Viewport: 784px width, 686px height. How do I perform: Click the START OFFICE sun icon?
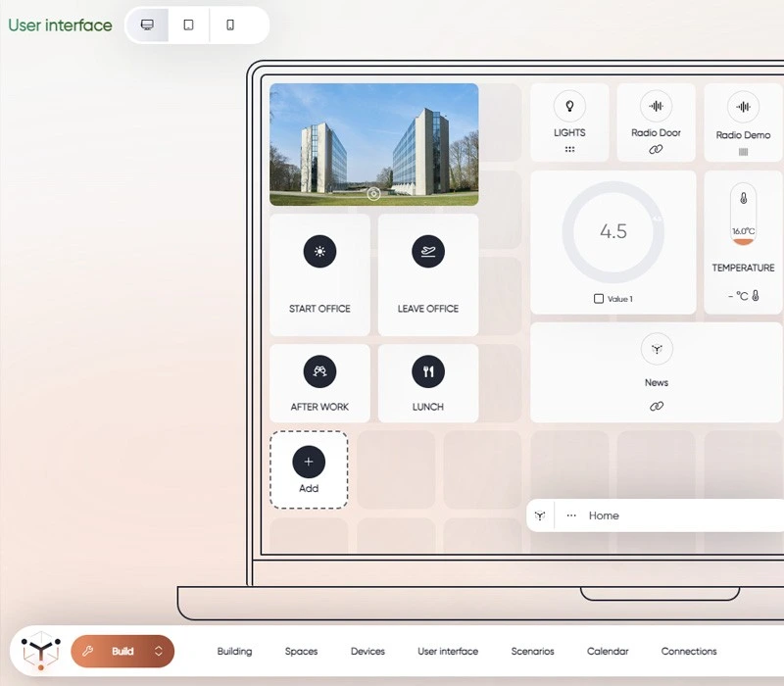pos(319,251)
